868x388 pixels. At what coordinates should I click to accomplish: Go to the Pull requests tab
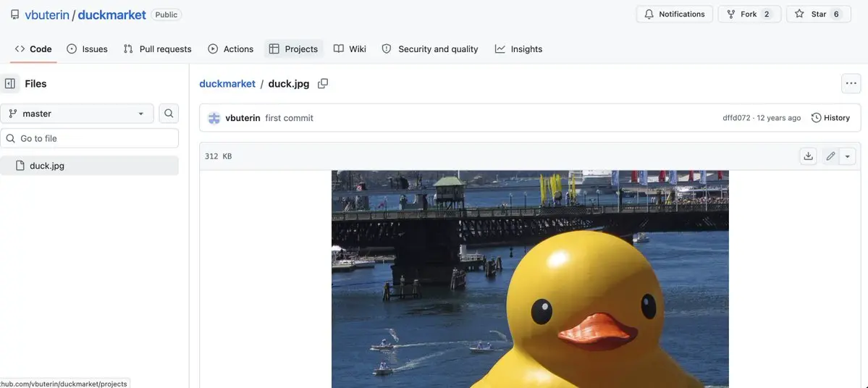pos(157,48)
